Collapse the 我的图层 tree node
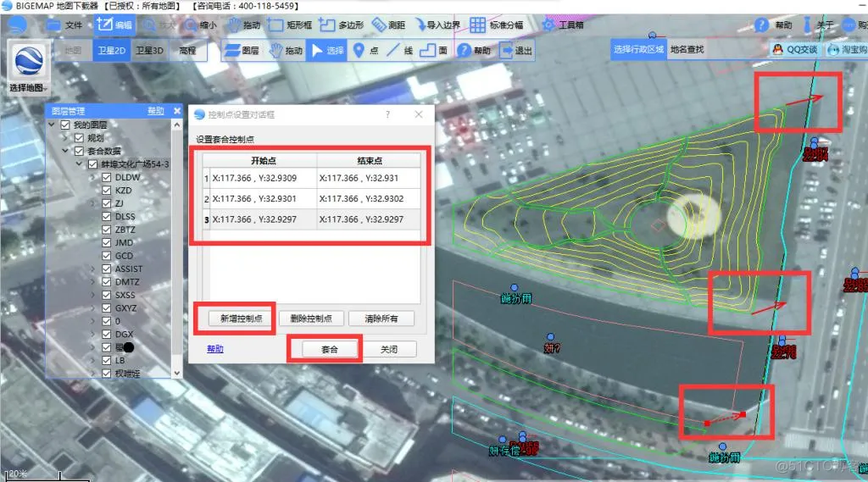 tap(52, 125)
